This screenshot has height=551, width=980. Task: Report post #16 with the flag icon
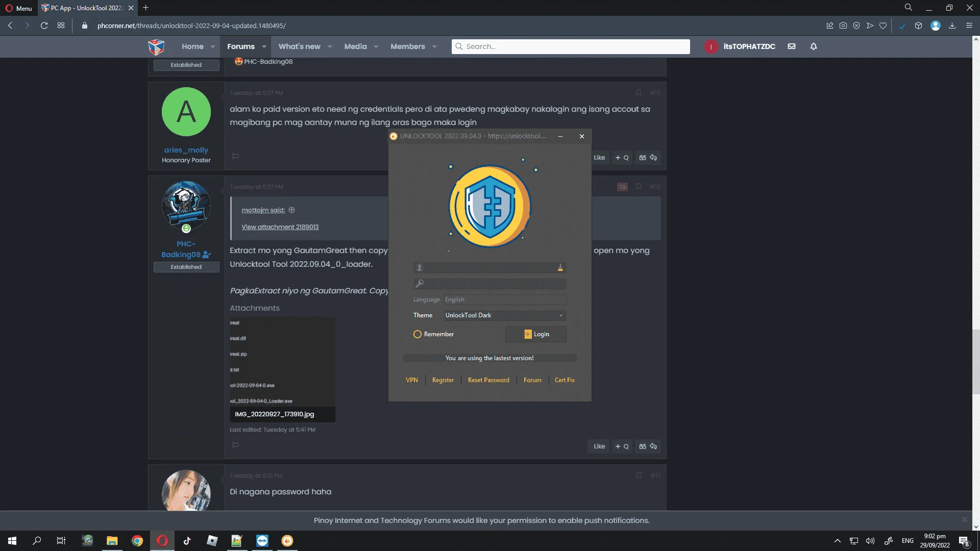click(x=235, y=445)
